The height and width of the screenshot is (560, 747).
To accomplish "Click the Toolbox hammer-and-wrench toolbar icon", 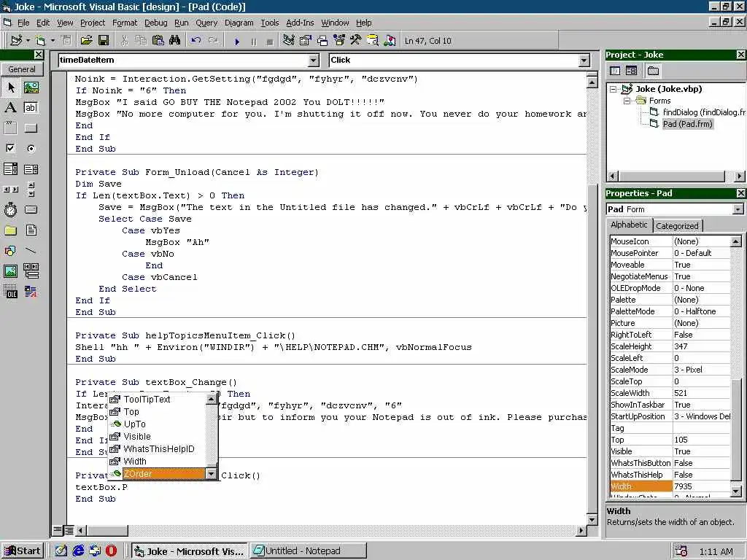I will [x=355, y=41].
